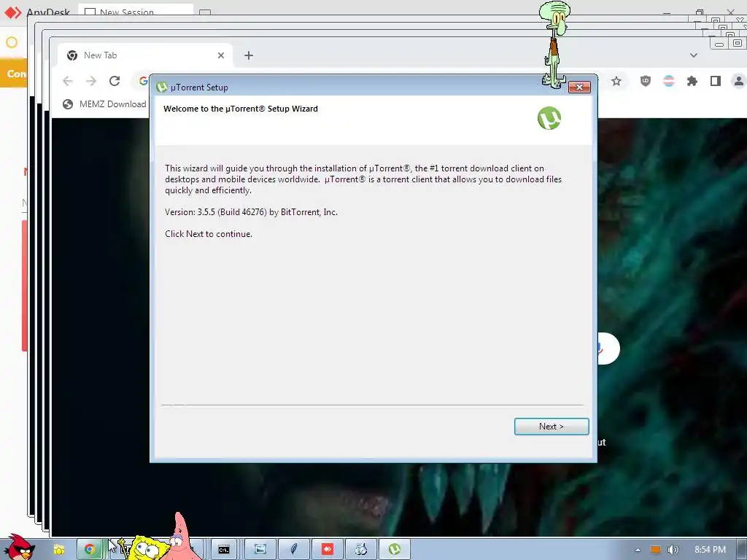
Task: Open a new tab with the plus button
Action: pos(248,55)
